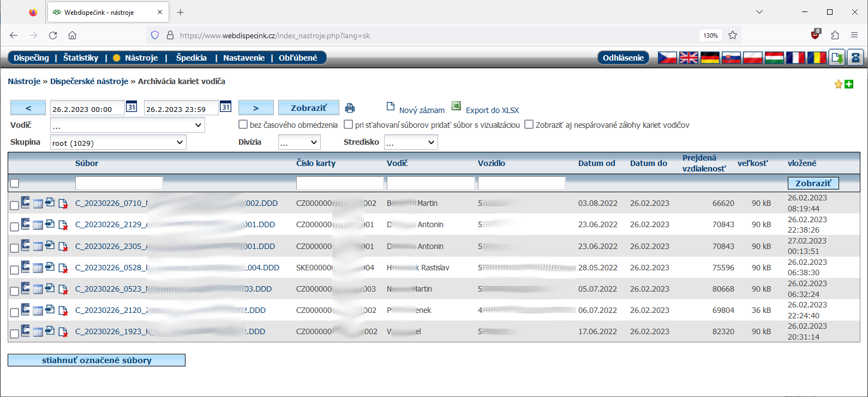Click the Export do XLSX Excel icon

pyautogui.click(x=456, y=106)
